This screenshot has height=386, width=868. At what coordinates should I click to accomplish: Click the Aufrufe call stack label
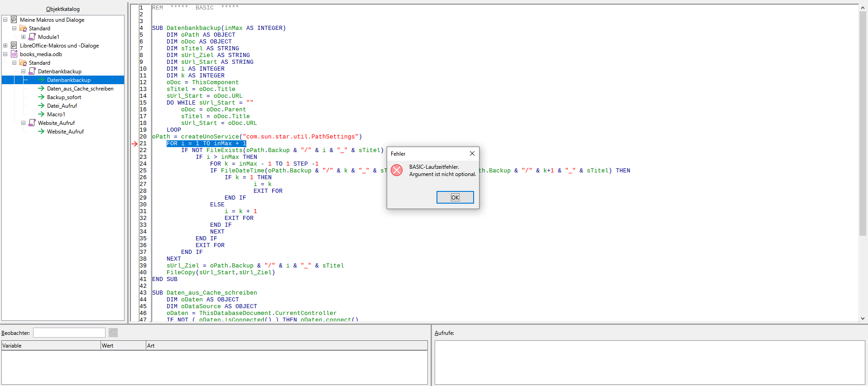click(444, 333)
